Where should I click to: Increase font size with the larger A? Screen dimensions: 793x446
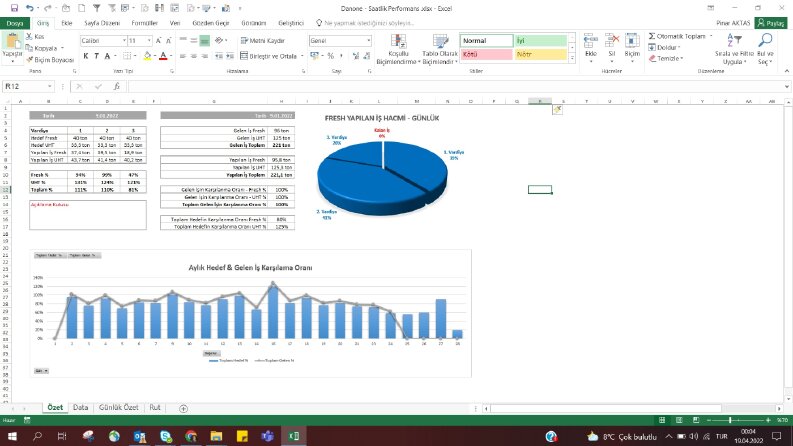point(158,40)
